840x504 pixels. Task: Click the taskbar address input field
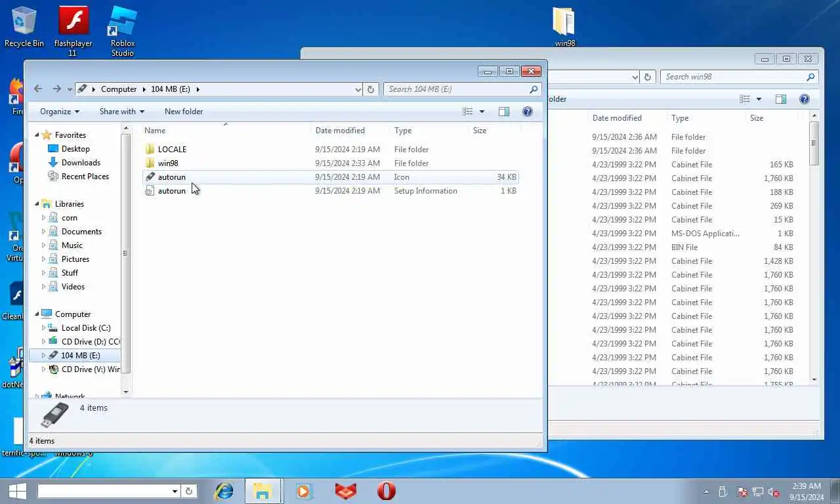(104, 491)
